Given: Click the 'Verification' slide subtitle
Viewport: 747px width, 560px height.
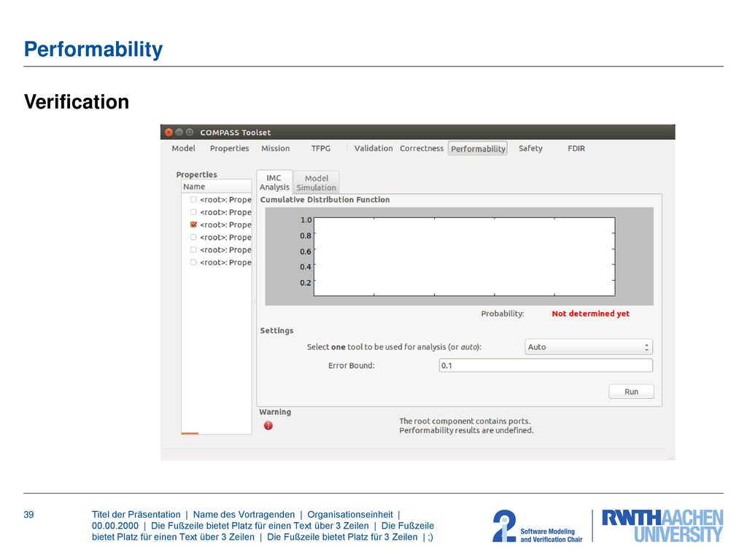Looking at the screenshot, I should click(x=77, y=102).
